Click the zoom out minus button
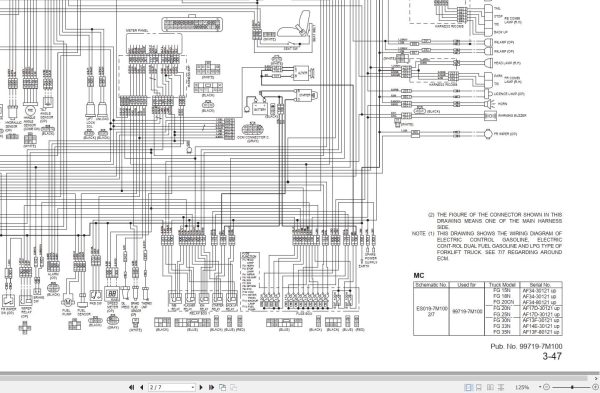The width and height of the screenshot is (600, 393). (x=546, y=387)
